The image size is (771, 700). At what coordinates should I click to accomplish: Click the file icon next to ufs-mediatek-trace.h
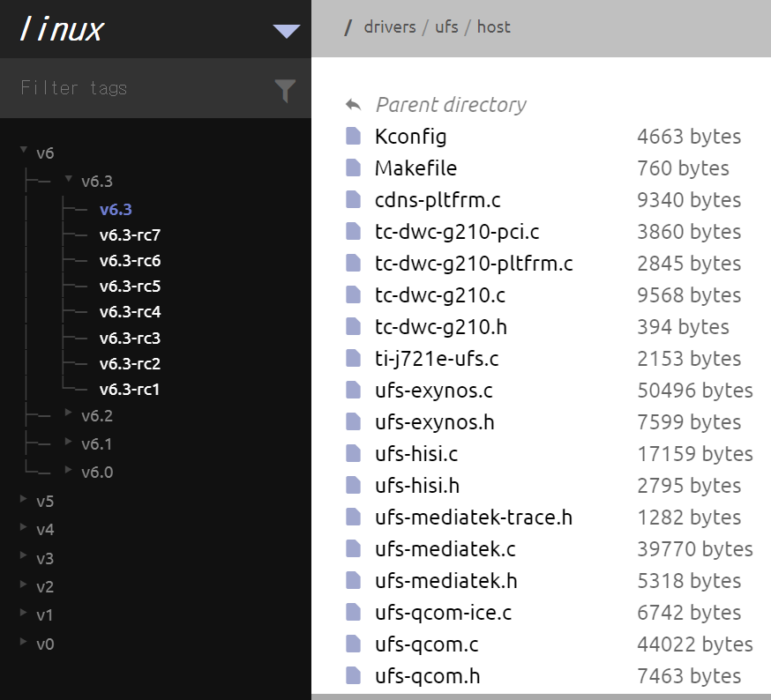tap(353, 517)
